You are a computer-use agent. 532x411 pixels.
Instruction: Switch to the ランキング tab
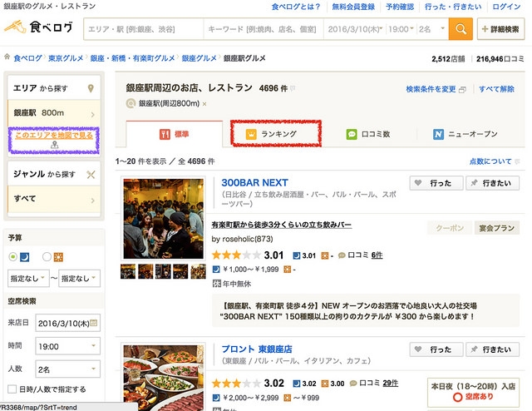tap(276, 134)
